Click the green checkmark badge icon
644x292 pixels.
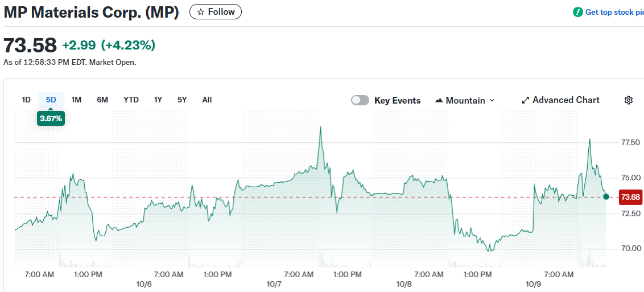(578, 12)
